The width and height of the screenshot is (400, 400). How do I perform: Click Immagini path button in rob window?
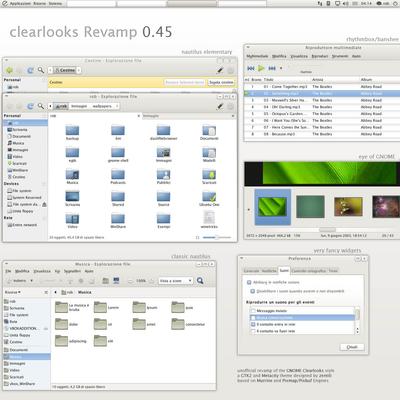(79, 106)
